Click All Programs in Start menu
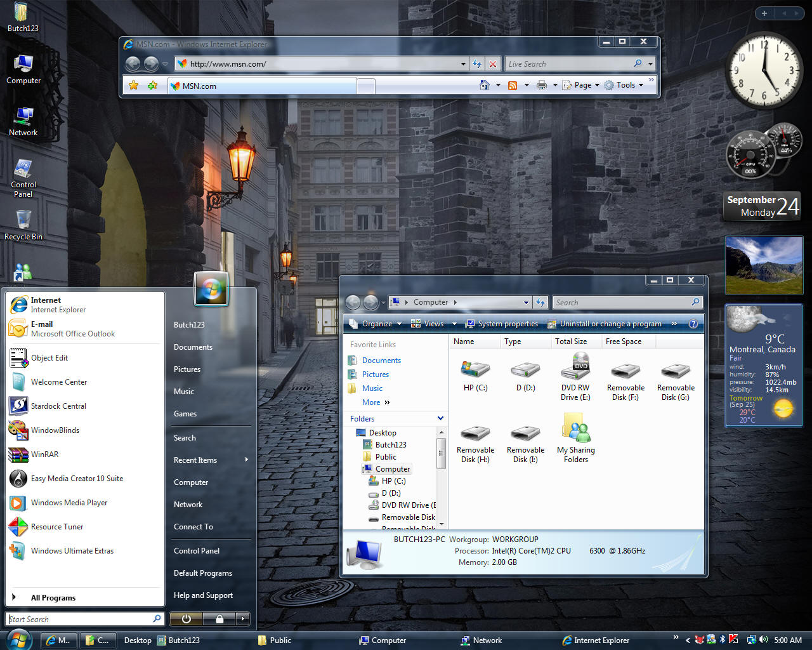The width and height of the screenshot is (812, 650). coord(53,598)
